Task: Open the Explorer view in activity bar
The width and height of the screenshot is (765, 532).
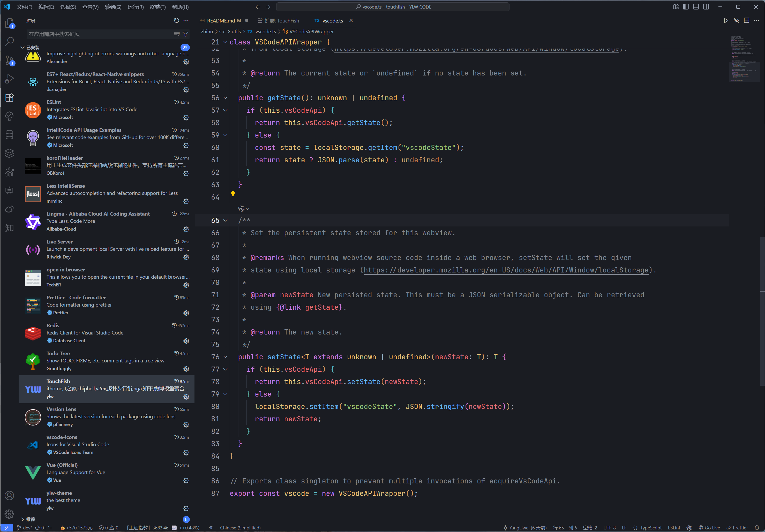Action: 9,23
